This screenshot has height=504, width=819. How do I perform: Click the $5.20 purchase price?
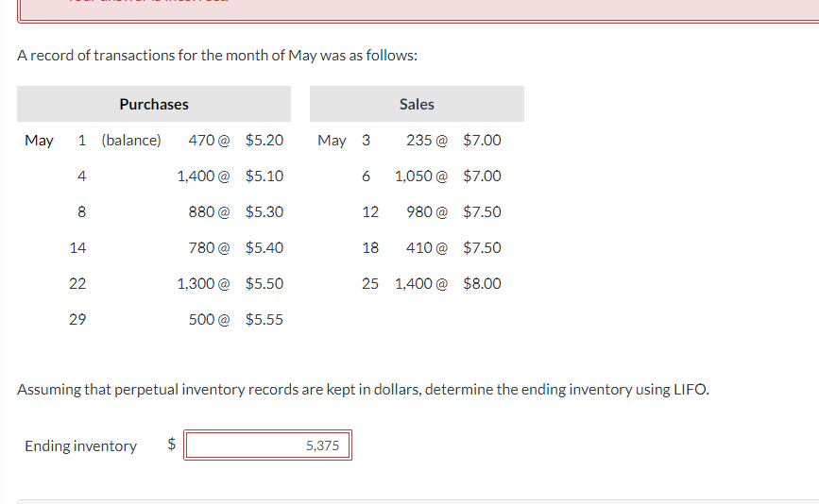pyautogui.click(x=264, y=141)
